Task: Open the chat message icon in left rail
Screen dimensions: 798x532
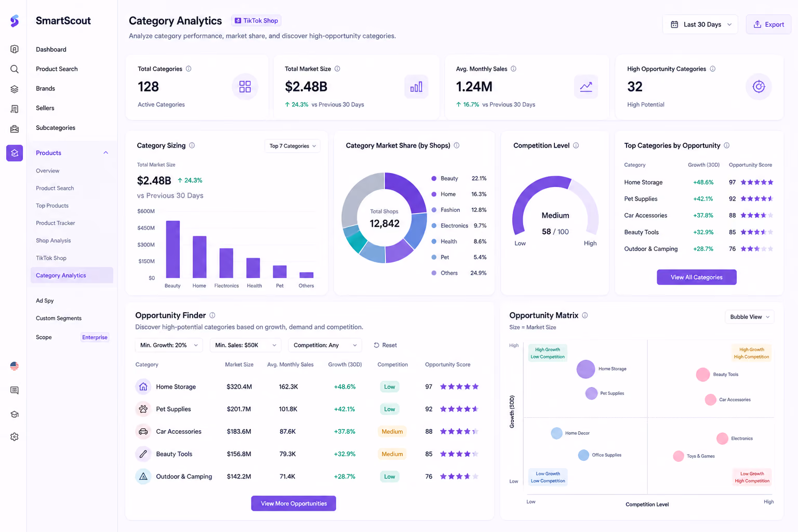Action: [x=15, y=390]
